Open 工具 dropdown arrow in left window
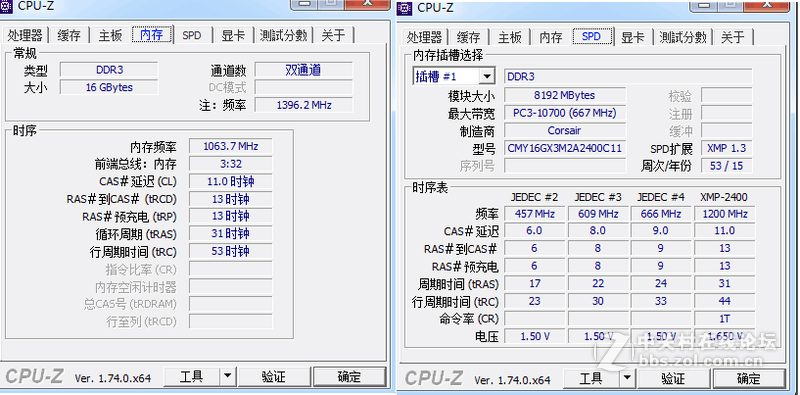The width and height of the screenshot is (800, 395). click(x=228, y=377)
